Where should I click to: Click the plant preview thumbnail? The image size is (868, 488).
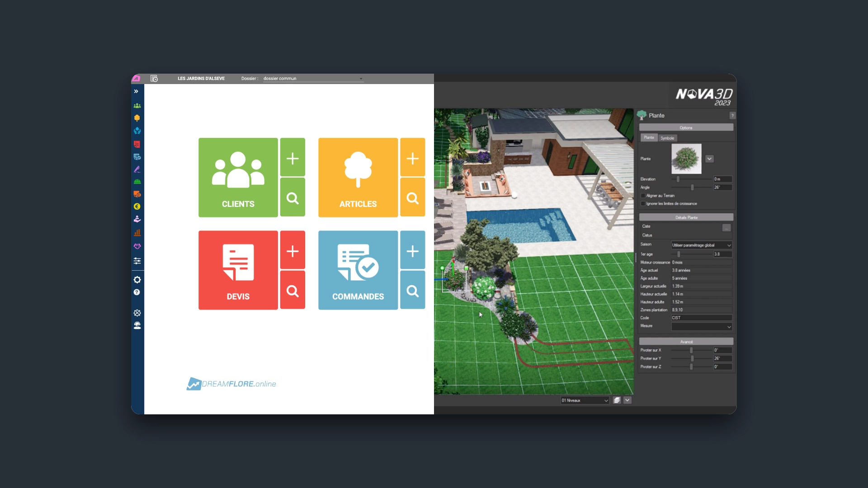(686, 159)
